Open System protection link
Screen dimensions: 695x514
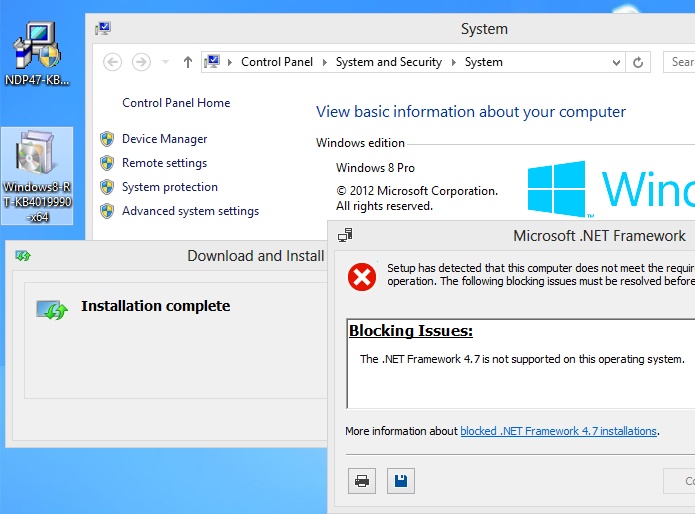170,187
